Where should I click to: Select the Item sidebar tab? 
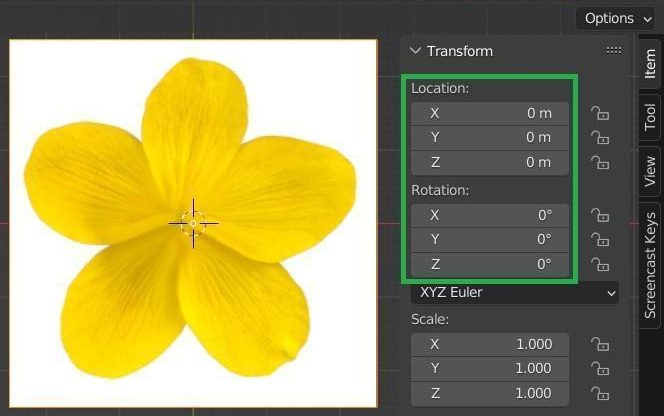650,63
